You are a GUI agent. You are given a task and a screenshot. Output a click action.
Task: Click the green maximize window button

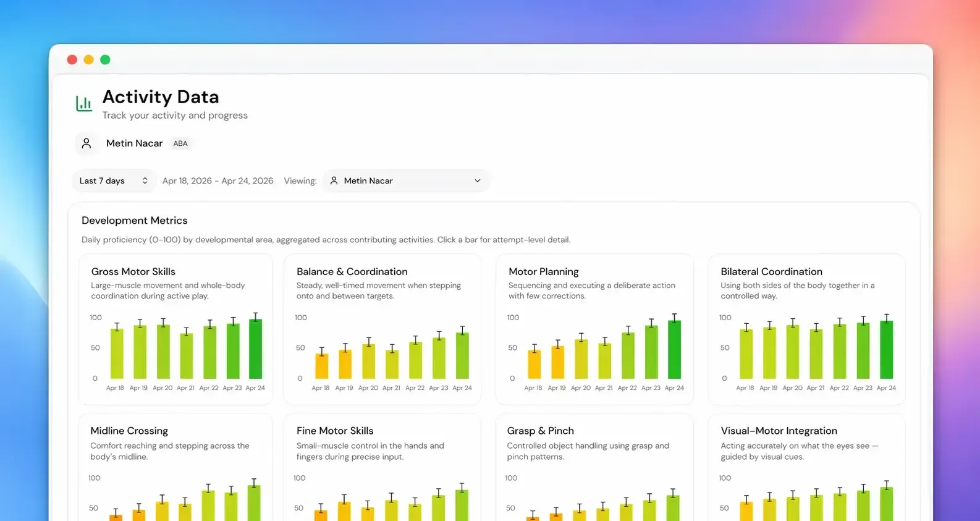pyautogui.click(x=105, y=59)
